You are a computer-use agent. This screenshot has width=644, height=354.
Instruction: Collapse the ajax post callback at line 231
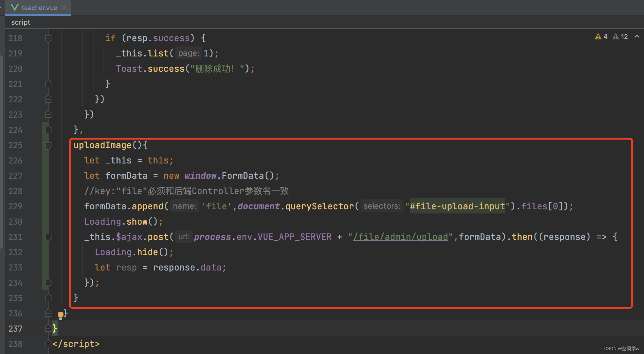coord(48,237)
